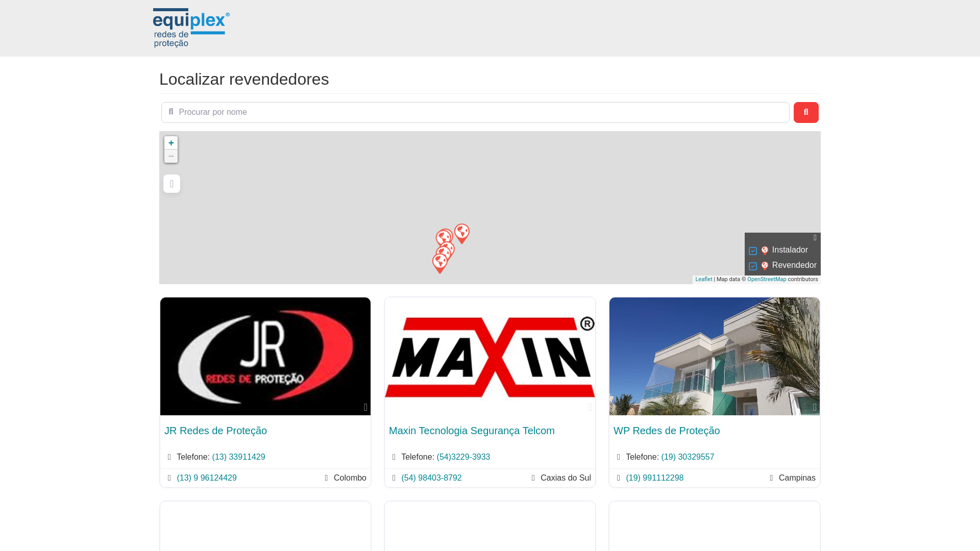
Task: Call JR mobile (13) 9 96124429
Action: point(207,478)
